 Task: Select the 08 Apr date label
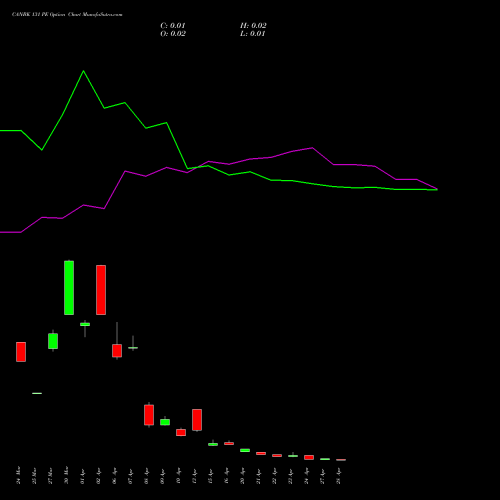(x=146, y=476)
